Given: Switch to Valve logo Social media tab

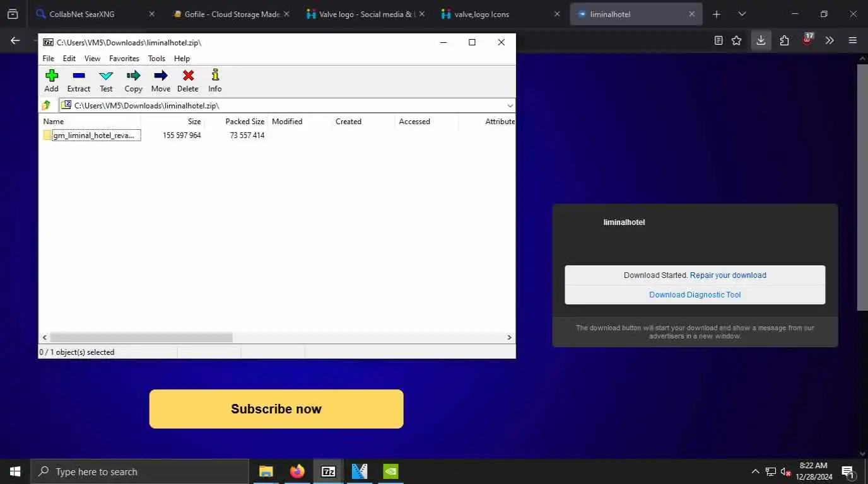Looking at the screenshot, I should [365, 14].
